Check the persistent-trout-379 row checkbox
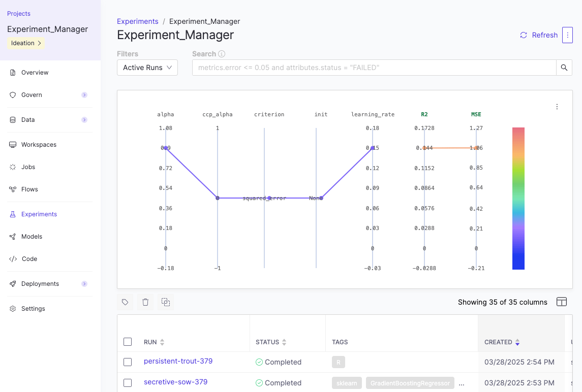The height and width of the screenshot is (392, 582). [x=128, y=362]
